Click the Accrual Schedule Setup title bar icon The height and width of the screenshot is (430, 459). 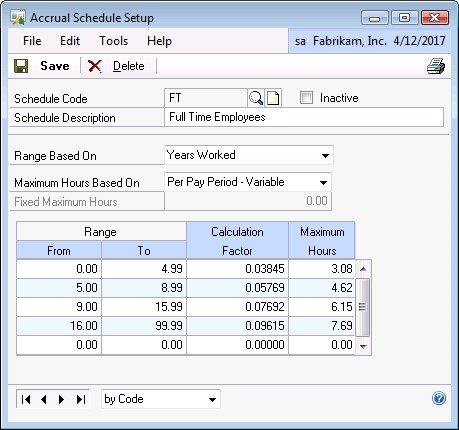[18, 18]
